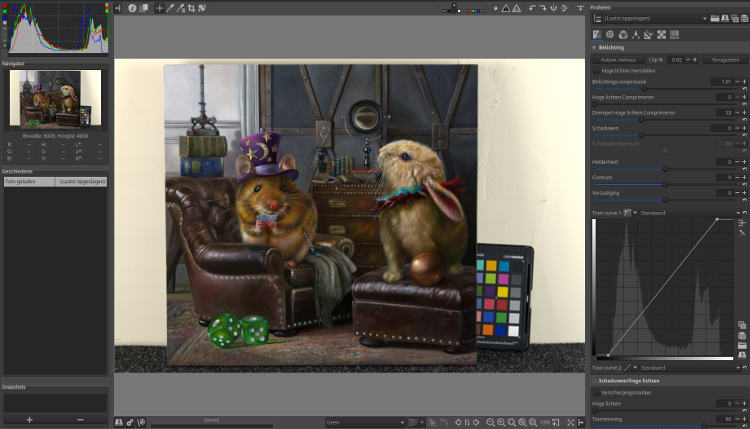The height and width of the screenshot is (429, 750).
Task: Enable Verscherpingsmasker checkbox
Action: [x=596, y=392]
